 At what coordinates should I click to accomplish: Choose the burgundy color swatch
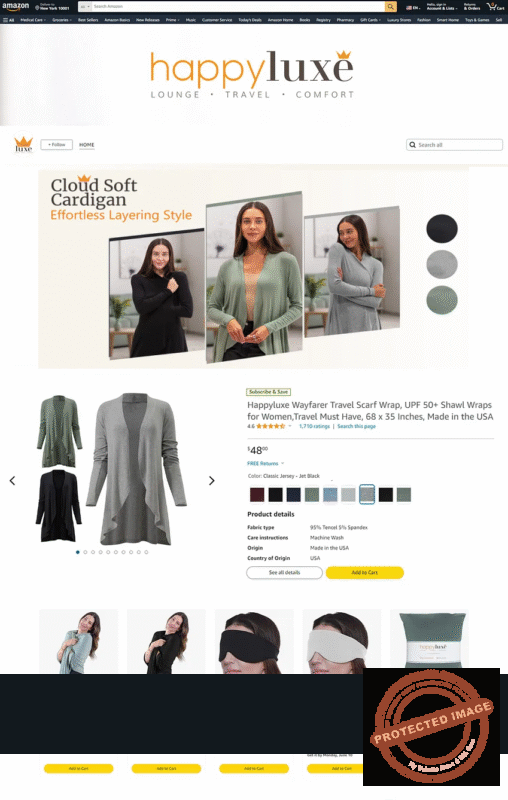tap(257, 494)
